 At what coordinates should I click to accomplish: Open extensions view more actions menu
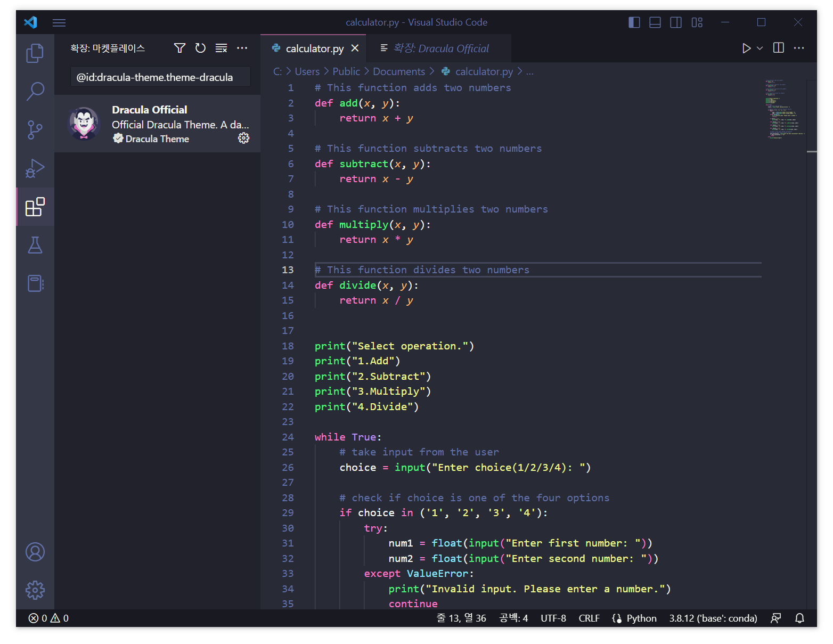click(x=242, y=48)
